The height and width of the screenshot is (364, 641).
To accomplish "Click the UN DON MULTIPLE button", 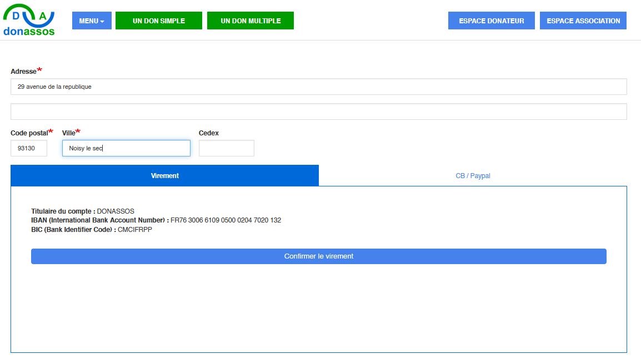I will click(250, 21).
